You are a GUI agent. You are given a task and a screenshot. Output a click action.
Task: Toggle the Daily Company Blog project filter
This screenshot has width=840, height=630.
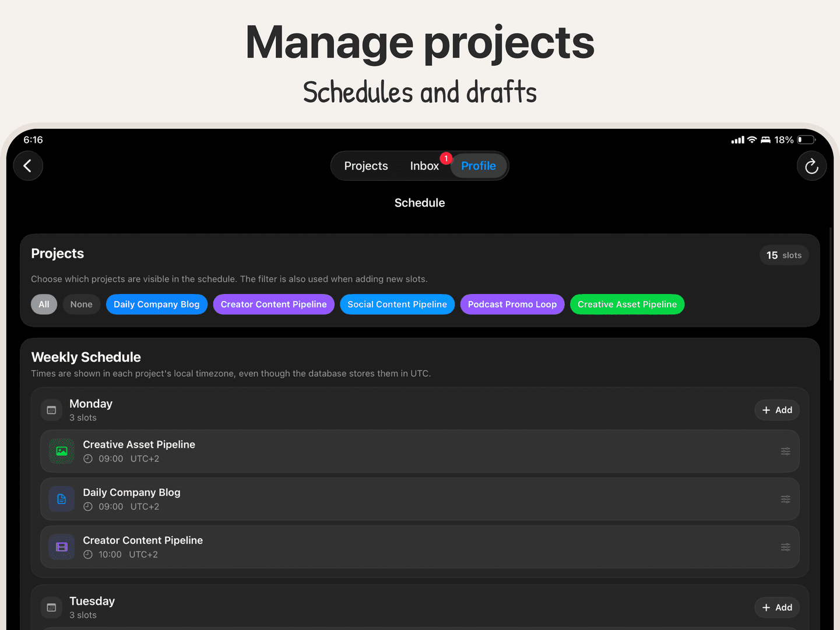point(157,304)
